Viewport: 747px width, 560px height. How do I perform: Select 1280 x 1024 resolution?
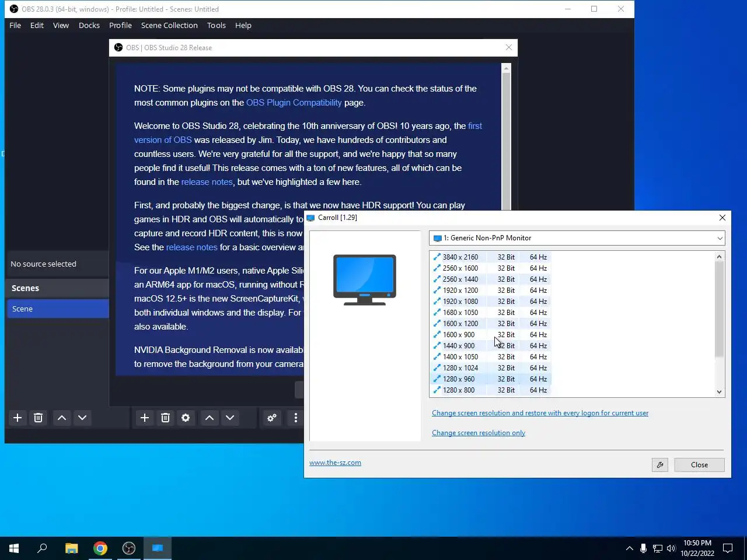click(x=490, y=368)
